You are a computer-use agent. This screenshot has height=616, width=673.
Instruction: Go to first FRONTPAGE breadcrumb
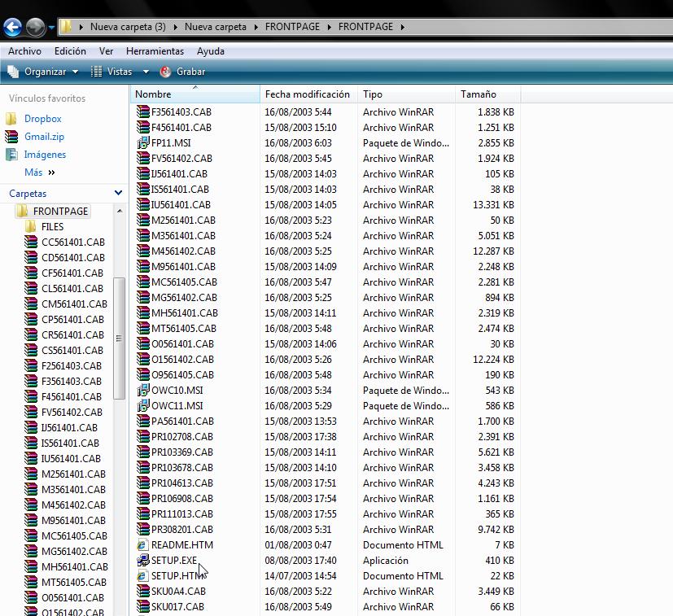coord(292,27)
